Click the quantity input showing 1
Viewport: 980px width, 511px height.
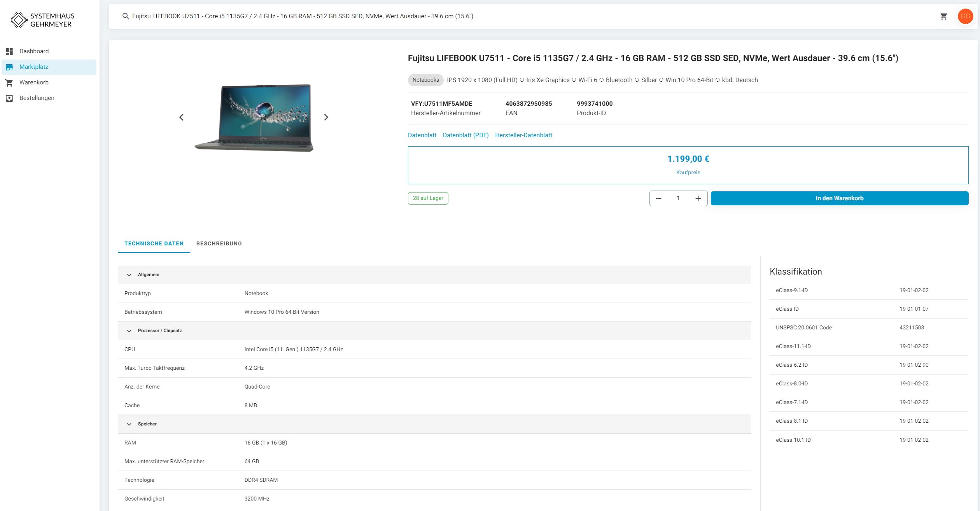pyautogui.click(x=678, y=198)
